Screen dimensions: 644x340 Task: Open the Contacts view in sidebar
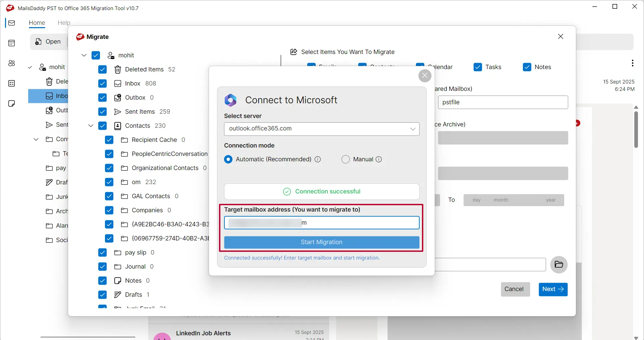(x=12, y=63)
